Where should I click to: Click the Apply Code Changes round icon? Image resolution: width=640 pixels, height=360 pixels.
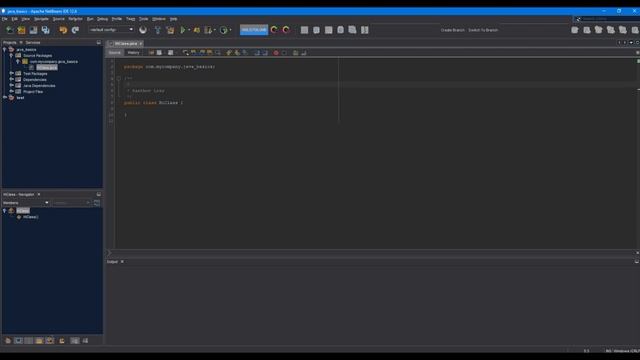click(x=223, y=30)
